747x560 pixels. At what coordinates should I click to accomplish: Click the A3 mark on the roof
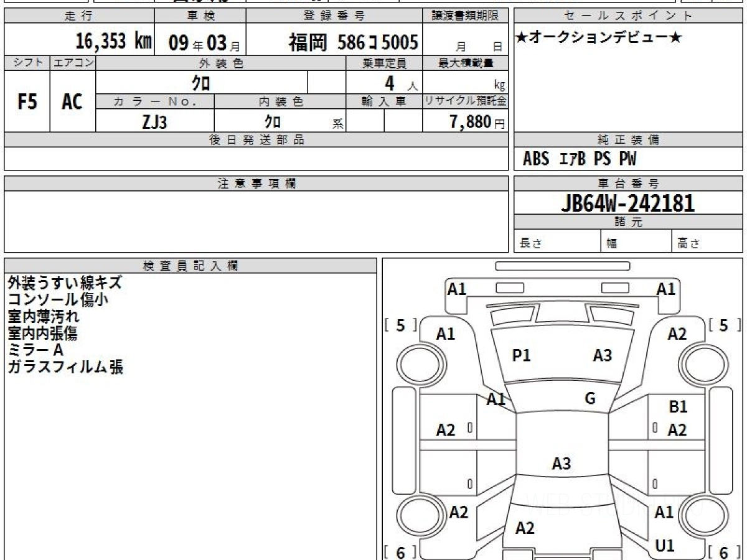tap(561, 463)
